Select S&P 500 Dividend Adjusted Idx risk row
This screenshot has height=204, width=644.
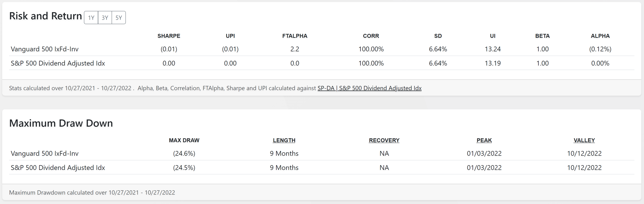coord(322,63)
